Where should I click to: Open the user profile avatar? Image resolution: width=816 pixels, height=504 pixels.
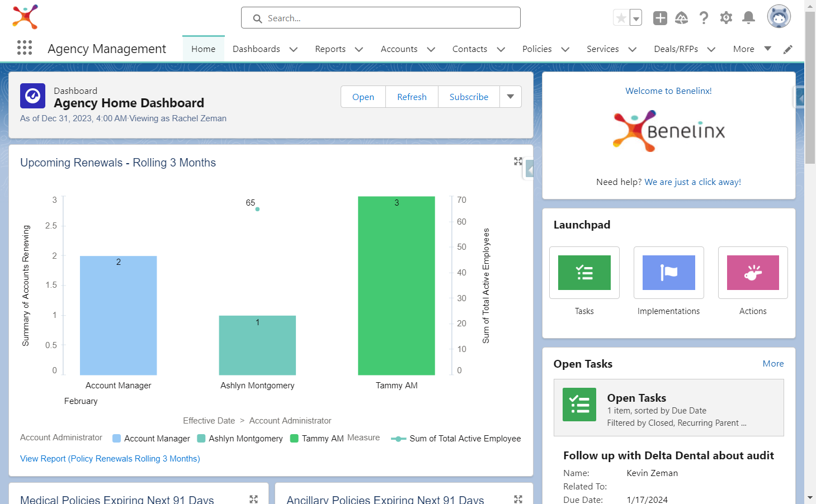779,17
